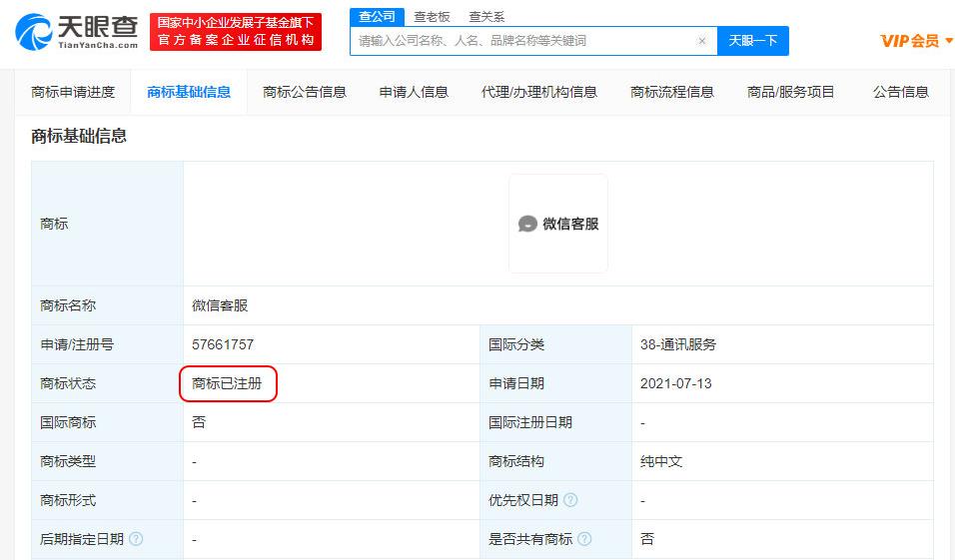Switch to the 查关系 search tab

486,17
